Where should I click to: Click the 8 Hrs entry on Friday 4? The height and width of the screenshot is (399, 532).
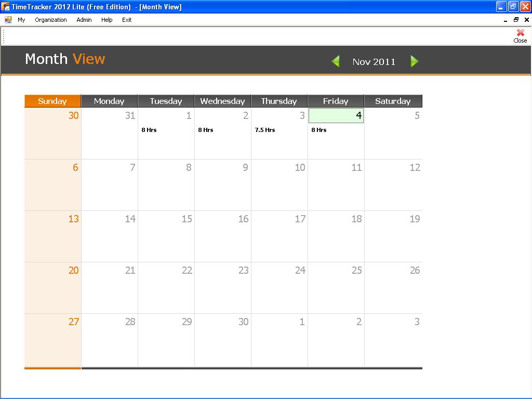tap(319, 130)
